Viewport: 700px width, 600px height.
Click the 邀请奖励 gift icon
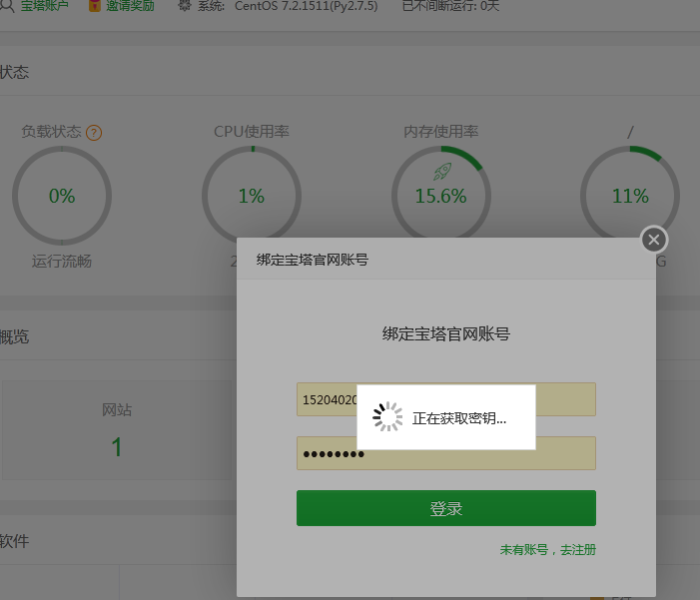coord(95,5)
